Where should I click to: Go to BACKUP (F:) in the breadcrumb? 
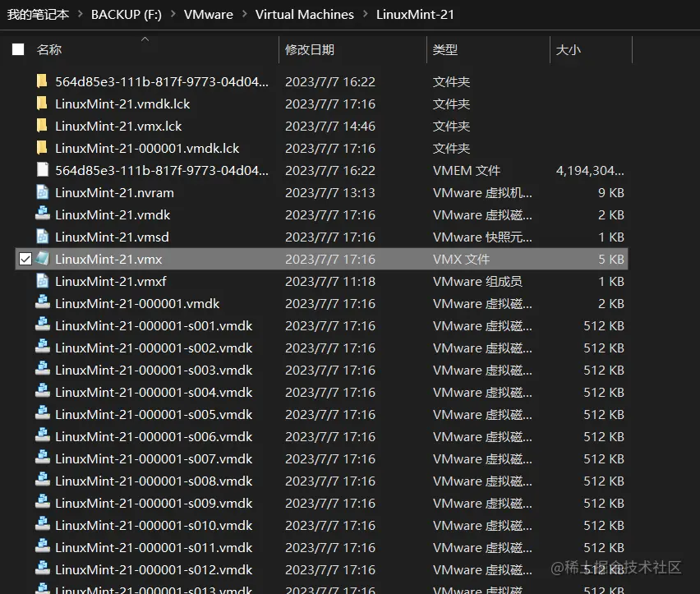click(x=127, y=14)
